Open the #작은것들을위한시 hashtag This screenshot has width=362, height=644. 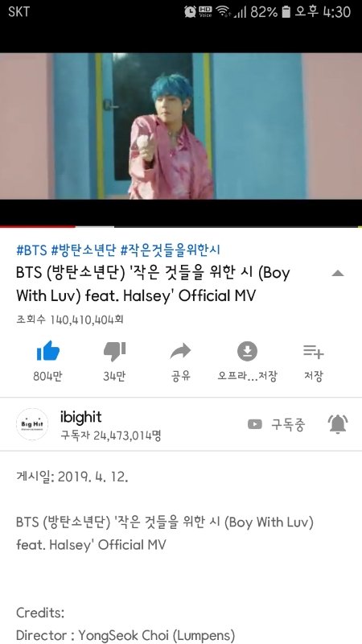[171, 250]
